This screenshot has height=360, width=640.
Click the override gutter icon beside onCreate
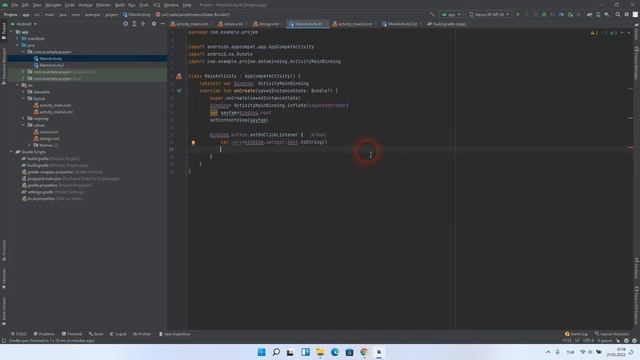tap(179, 91)
